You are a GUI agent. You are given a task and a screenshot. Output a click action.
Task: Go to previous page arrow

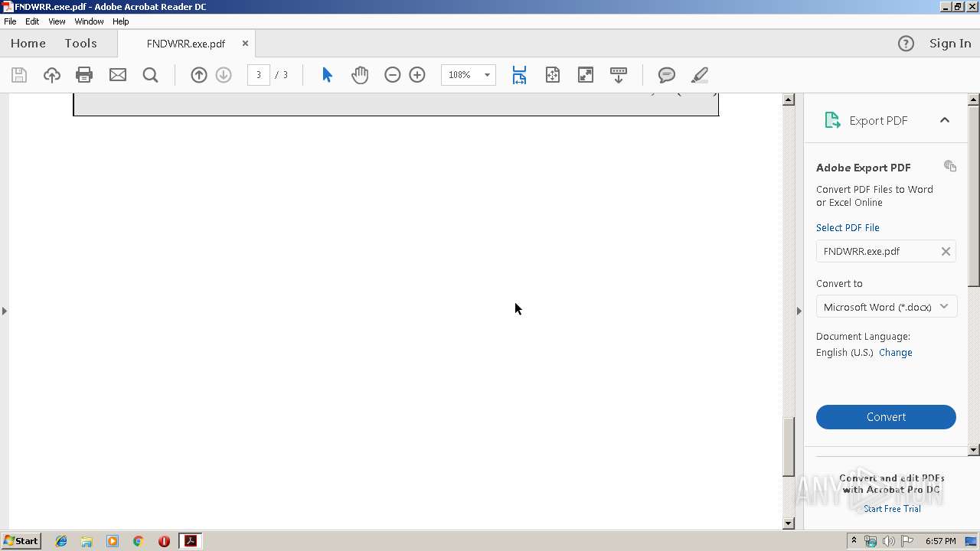(199, 75)
